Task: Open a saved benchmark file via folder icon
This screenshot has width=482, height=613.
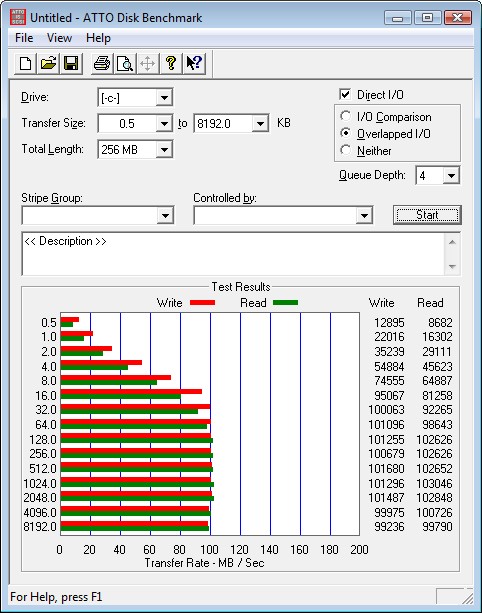Action: point(48,63)
